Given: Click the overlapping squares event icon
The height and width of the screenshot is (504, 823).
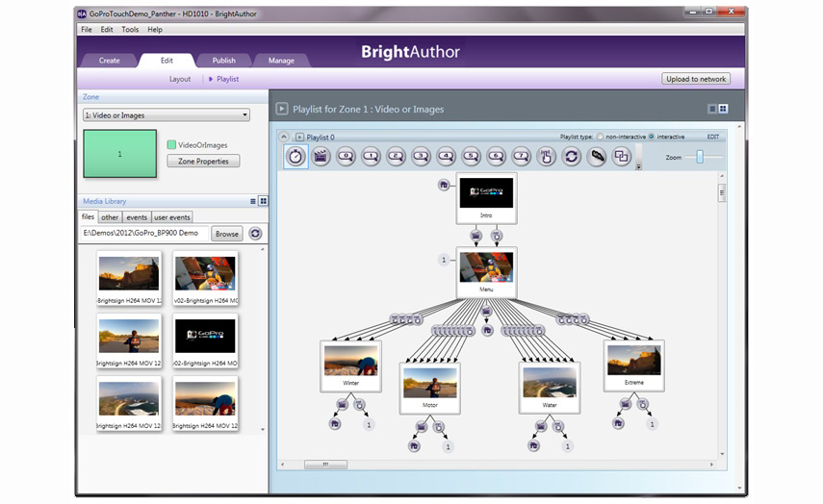Looking at the screenshot, I should [x=622, y=156].
